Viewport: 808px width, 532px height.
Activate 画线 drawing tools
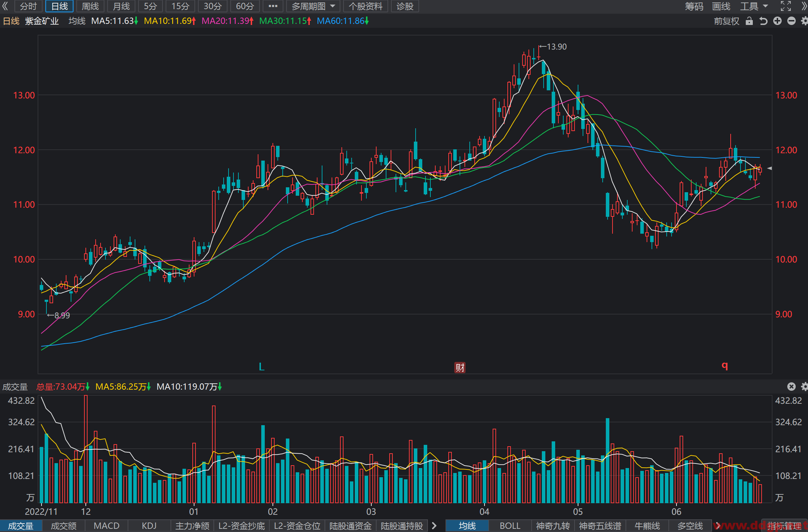coord(721,6)
